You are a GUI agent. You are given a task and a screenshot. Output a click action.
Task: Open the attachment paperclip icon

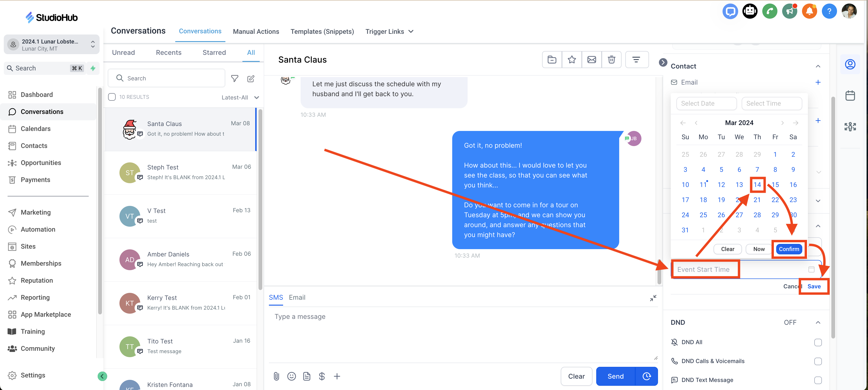tap(276, 376)
